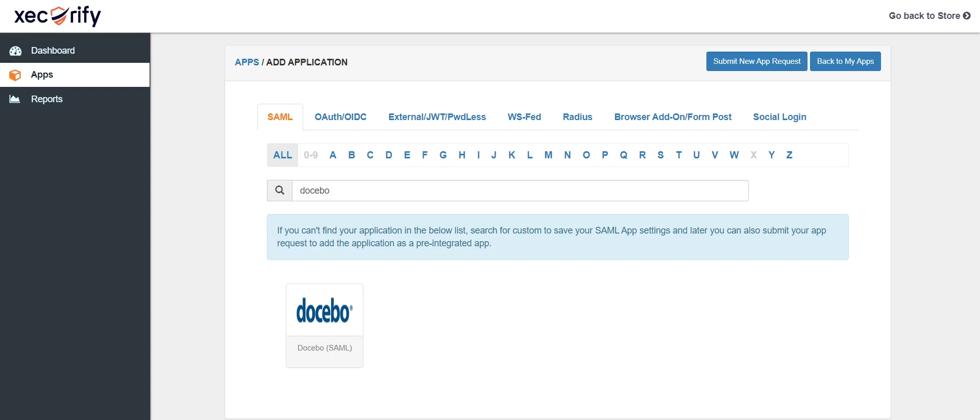Viewport: 980px width, 420px height.
Task: Filter apps by letter H
Action: pyautogui.click(x=462, y=155)
